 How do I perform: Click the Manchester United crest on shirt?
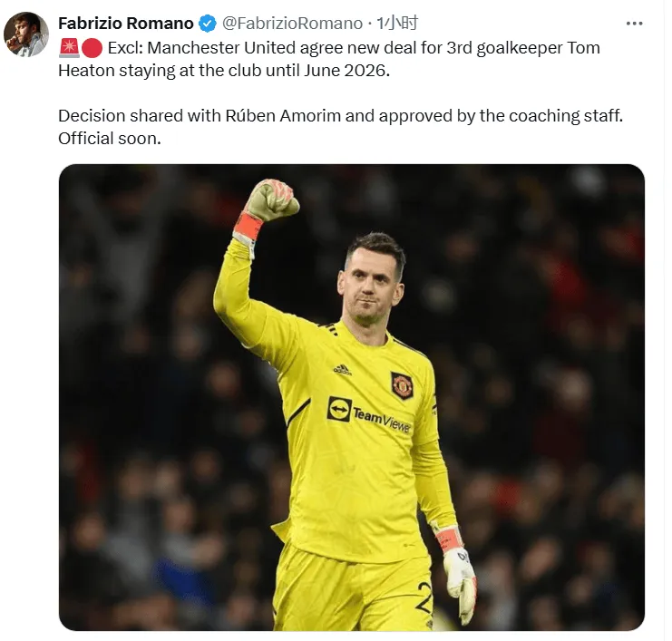[x=402, y=385]
